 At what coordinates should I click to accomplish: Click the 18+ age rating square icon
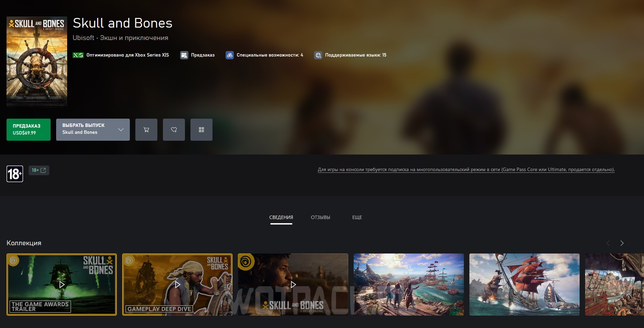coord(14,173)
